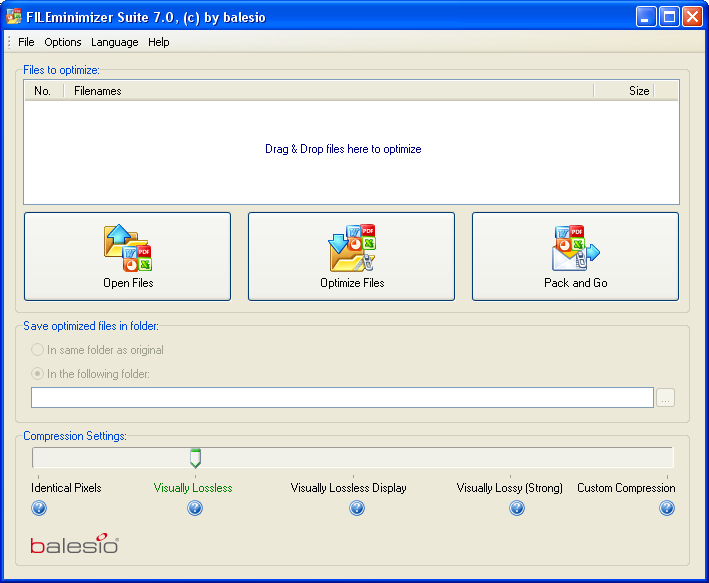Image resolution: width=709 pixels, height=583 pixels.
Task: Click the output folder path field
Action: click(x=342, y=398)
